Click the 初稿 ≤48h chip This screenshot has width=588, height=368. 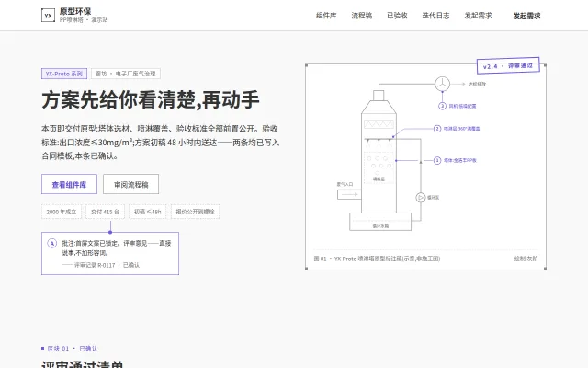click(147, 212)
